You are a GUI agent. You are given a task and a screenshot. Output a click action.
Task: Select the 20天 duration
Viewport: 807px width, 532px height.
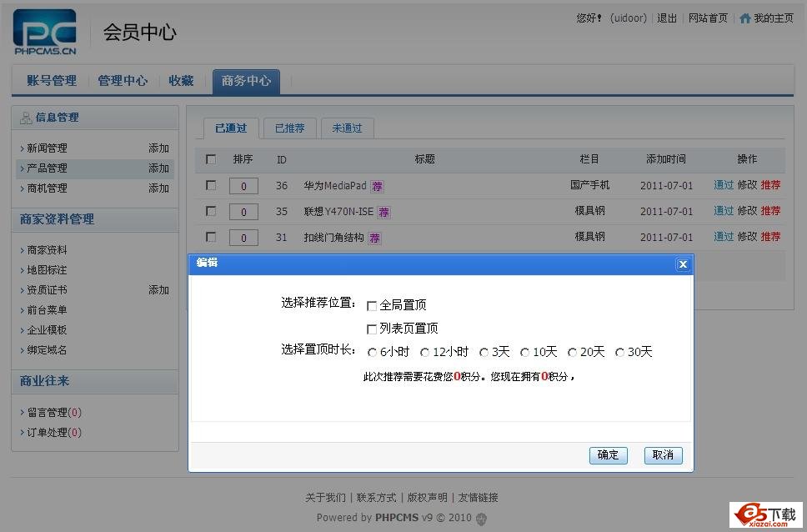click(572, 352)
